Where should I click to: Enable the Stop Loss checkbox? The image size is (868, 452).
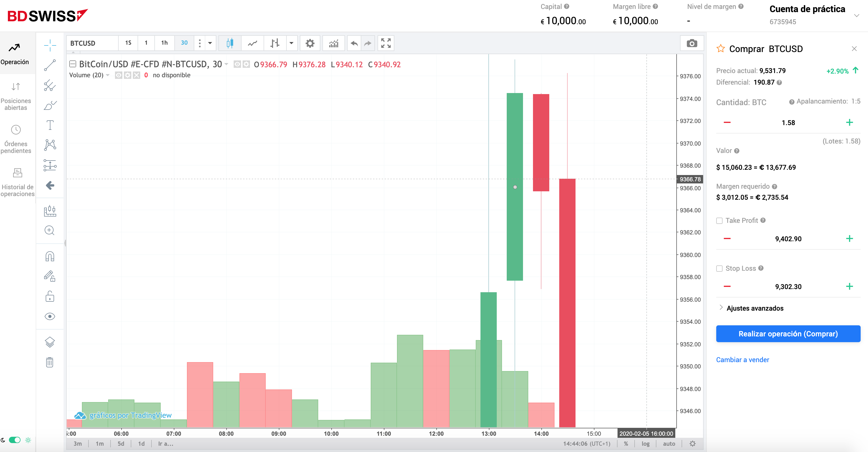pos(719,269)
